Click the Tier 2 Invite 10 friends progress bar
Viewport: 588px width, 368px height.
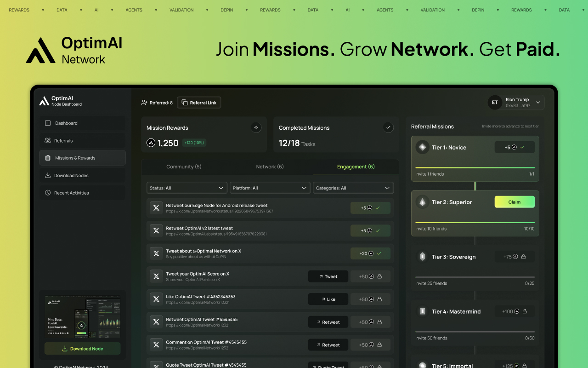tap(475, 222)
